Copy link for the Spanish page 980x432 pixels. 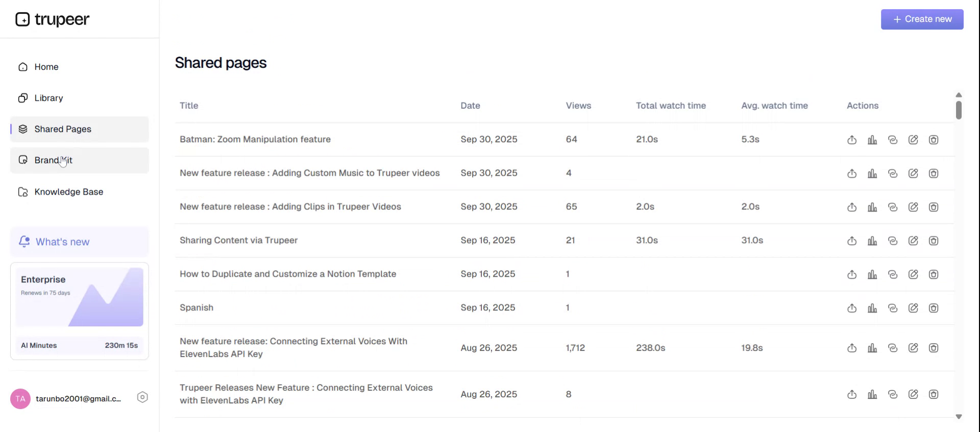[x=893, y=308]
